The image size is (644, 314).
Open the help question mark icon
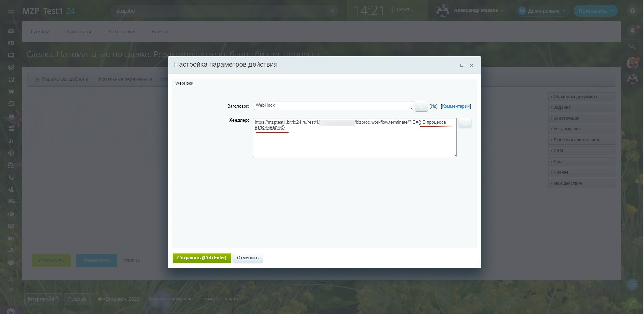[x=632, y=11]
